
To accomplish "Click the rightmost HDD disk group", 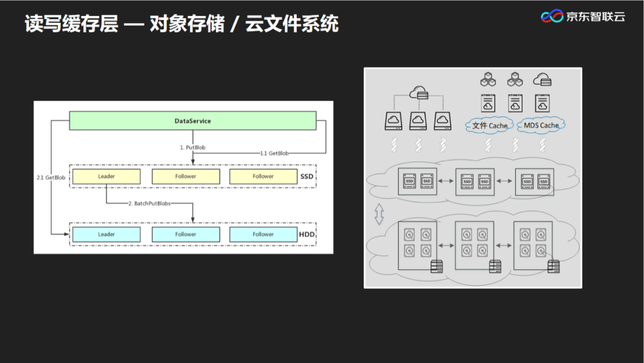I will click(x=533, y=245).
